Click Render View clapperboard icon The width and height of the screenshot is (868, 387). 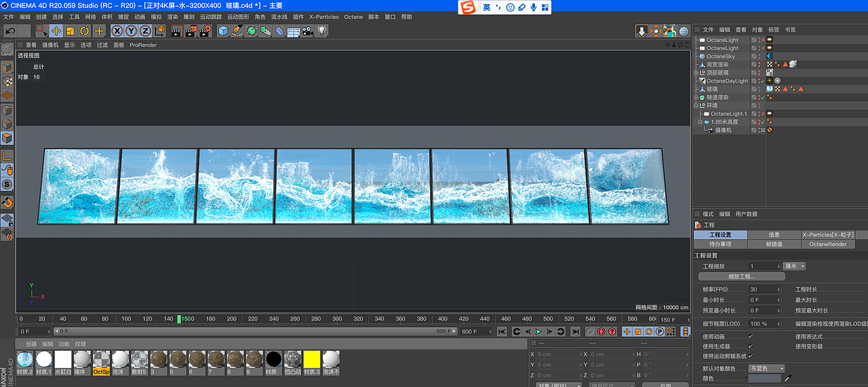(176, 30)
